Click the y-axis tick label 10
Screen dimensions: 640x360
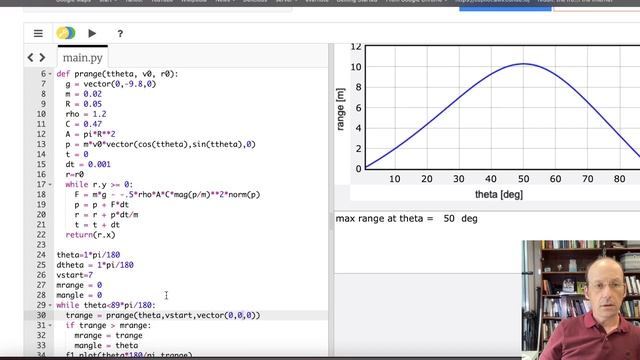[356, 67]
